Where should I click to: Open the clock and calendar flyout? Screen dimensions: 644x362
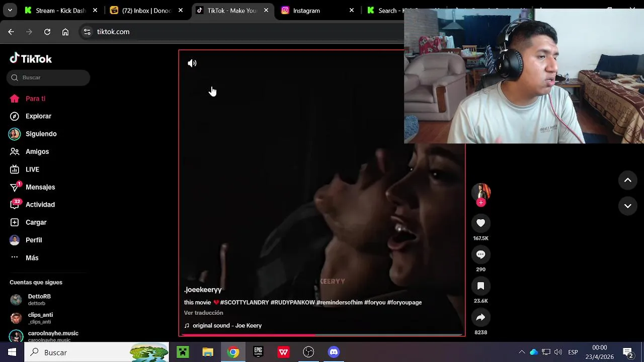[x=599, y=352]
